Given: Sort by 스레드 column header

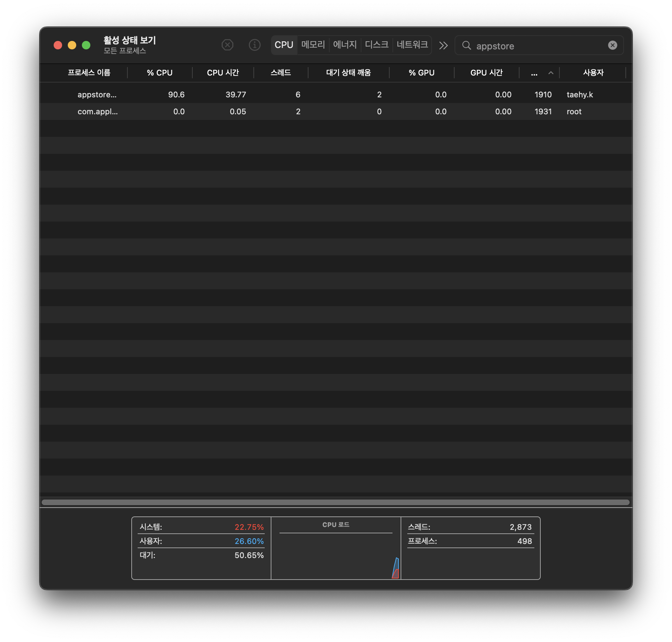Looking at the screenshot, I should point(281,73).
